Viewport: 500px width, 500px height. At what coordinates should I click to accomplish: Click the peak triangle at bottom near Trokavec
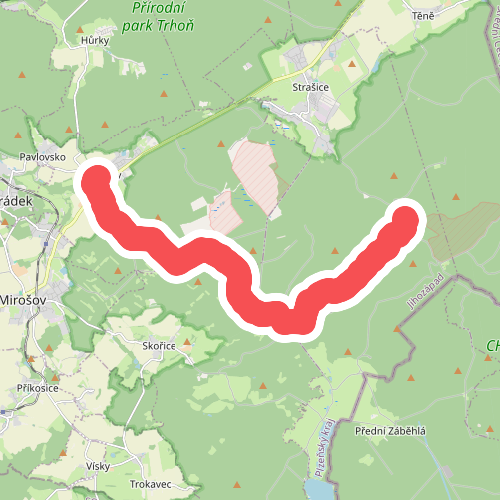point(237,485)
